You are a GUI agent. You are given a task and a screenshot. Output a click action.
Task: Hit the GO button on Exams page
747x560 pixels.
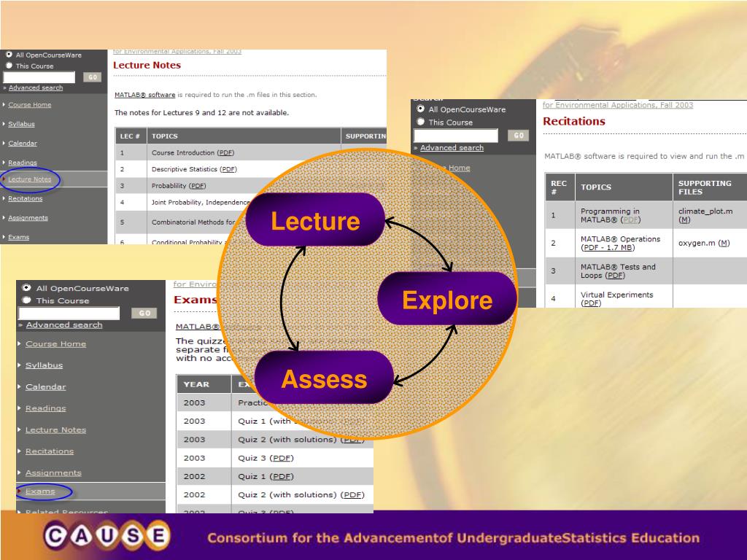(x=144, y=314)
